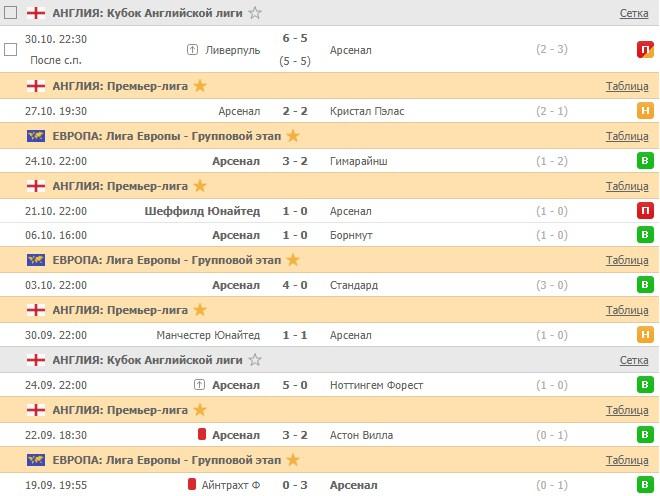Star the League Cup header above Ливерпуль match
Image resolution: width=660 pixels, height=496 pixels.
(255, 13)
